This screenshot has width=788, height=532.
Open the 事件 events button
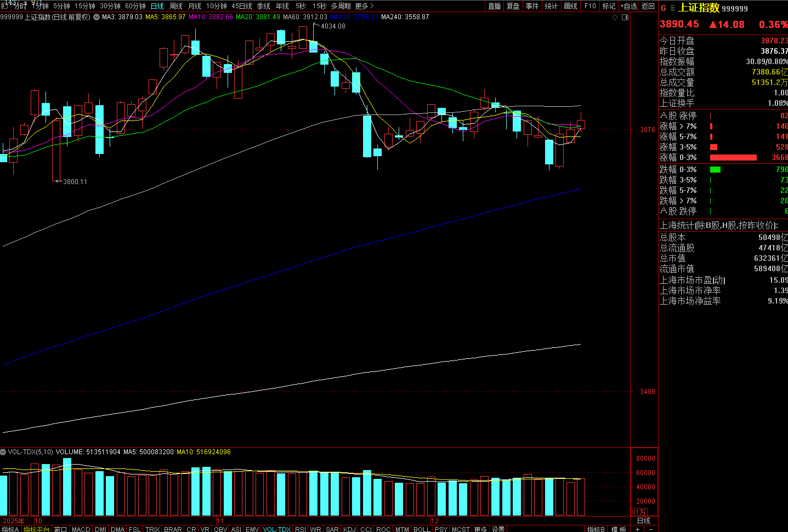pos(532,6)
